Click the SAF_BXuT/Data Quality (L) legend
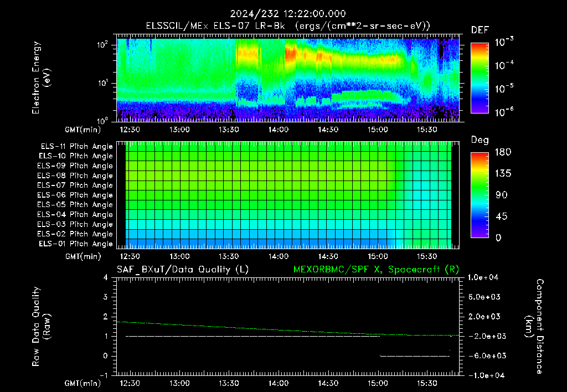Screen dimensions: 567x392 click(x=183, y=270)
